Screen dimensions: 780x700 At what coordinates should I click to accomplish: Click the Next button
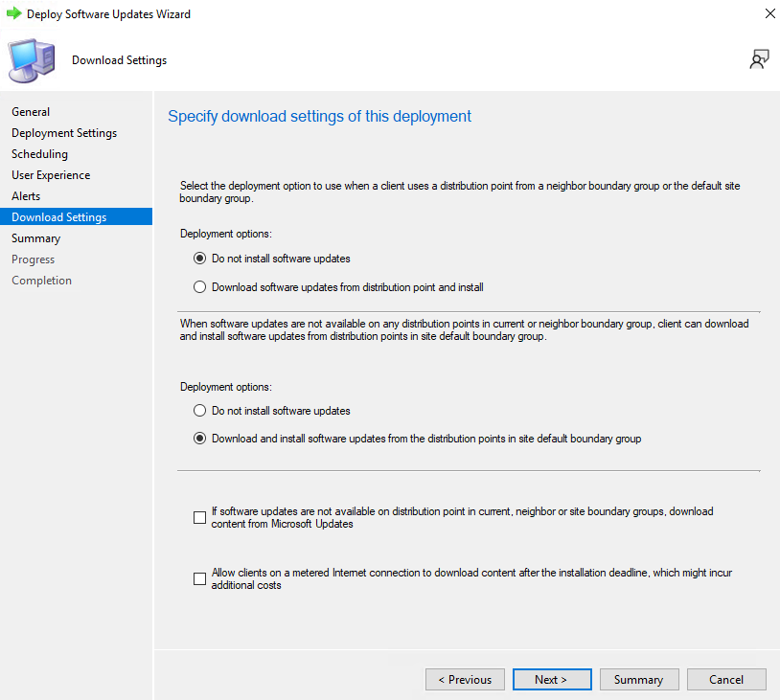pos(552,680)
